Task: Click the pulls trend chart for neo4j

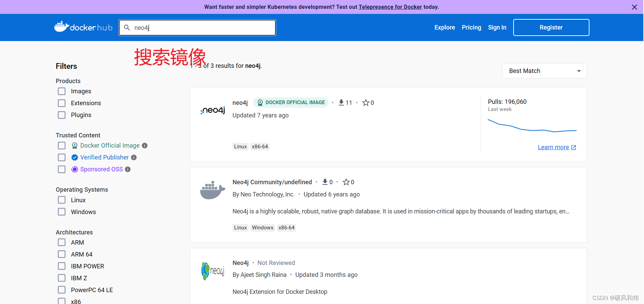Action: (x=532, y=126)
